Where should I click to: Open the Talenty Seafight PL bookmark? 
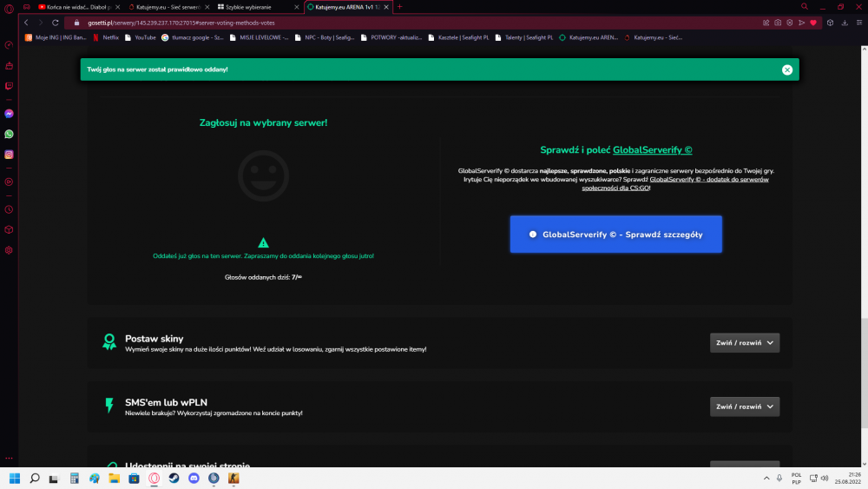(524, 37)
